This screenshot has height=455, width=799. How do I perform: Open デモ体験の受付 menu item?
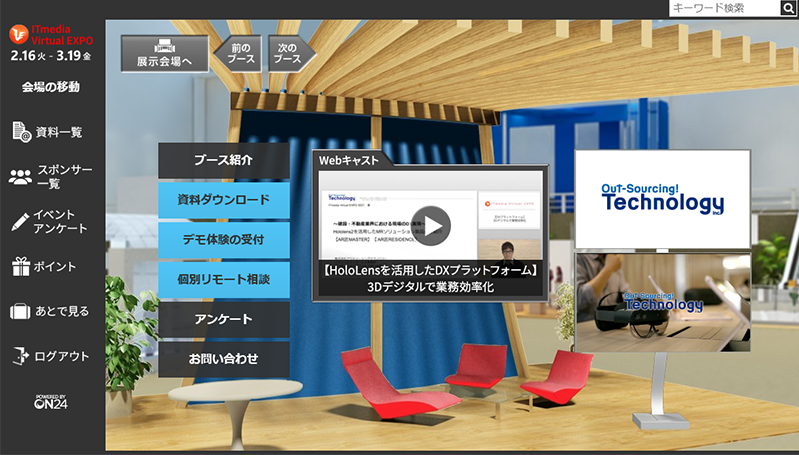point(223,239)
